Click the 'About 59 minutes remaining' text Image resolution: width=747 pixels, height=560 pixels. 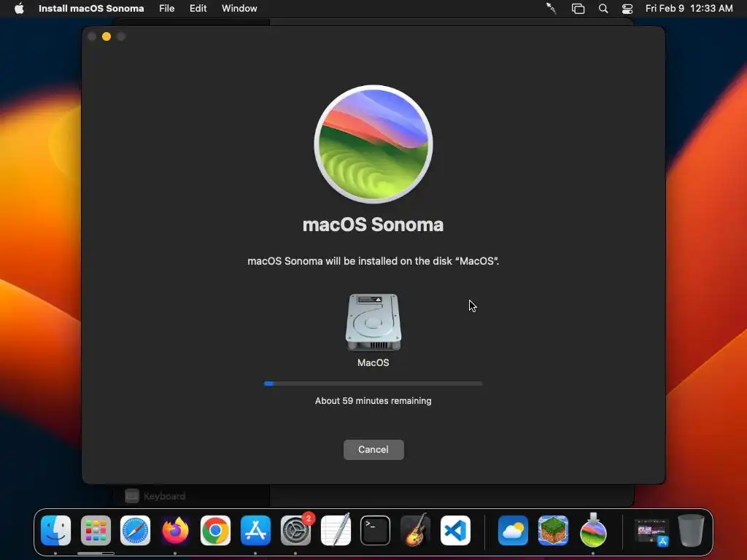tap(373, 401)
